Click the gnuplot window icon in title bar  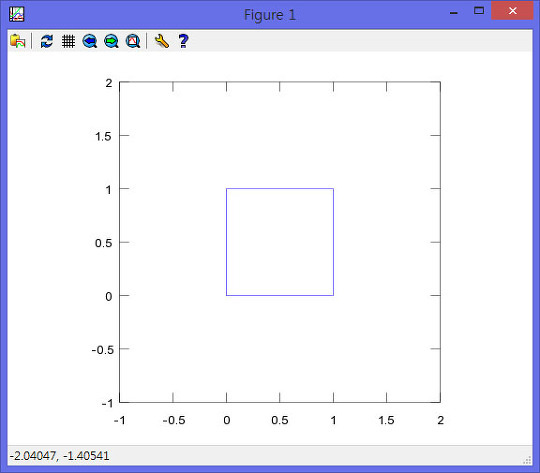pyautogui.click(x=17, y=14)
